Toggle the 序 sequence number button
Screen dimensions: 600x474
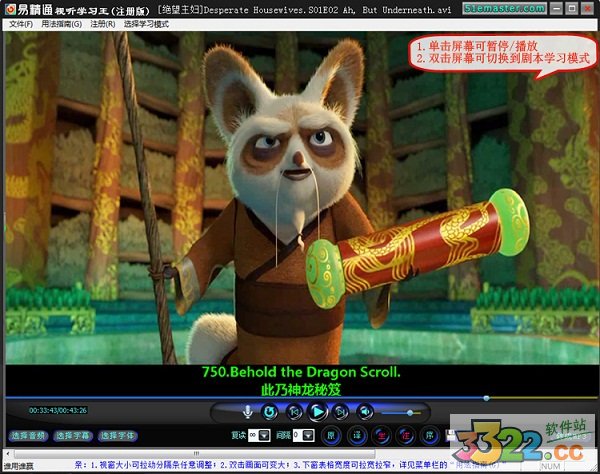click(430, 435)
